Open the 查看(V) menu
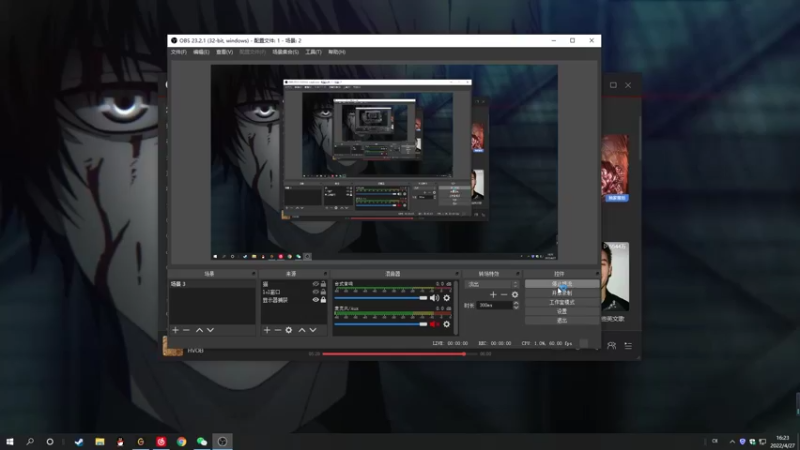This screenshot has height=450, width=800. click(x=224, y=52)
